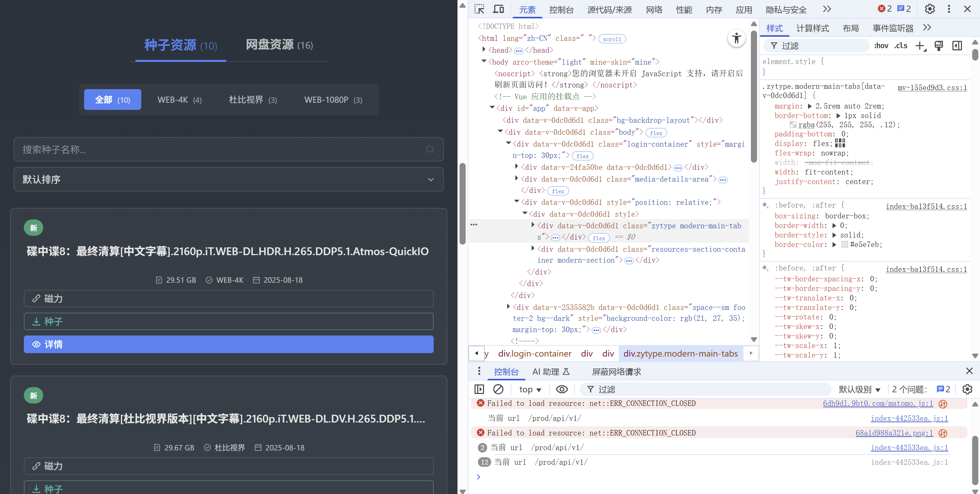
Task: Select the 网盘资源 tab
Action: pyautogui.click(x=279, y=45)
